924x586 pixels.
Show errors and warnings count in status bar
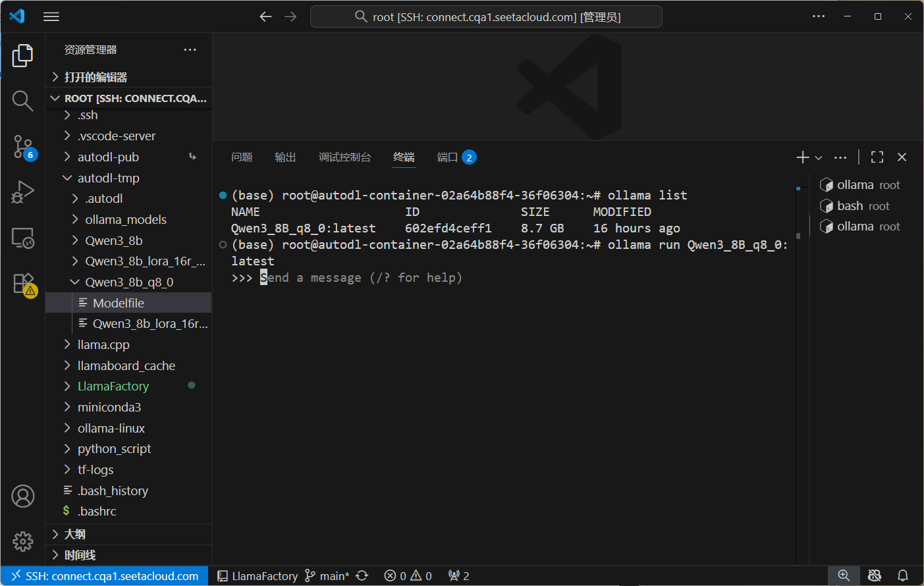pos(408,576)
